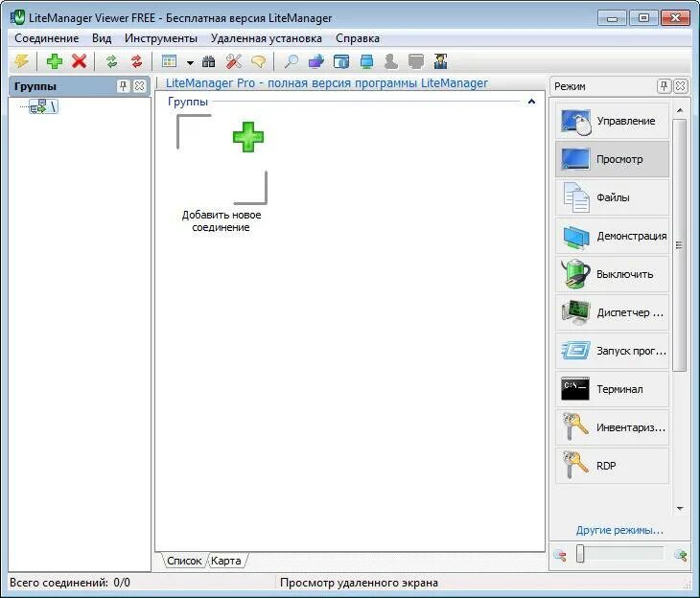This screenshot has width=700, height=598.
Task: Close the Группы panel
Action: 139,85
